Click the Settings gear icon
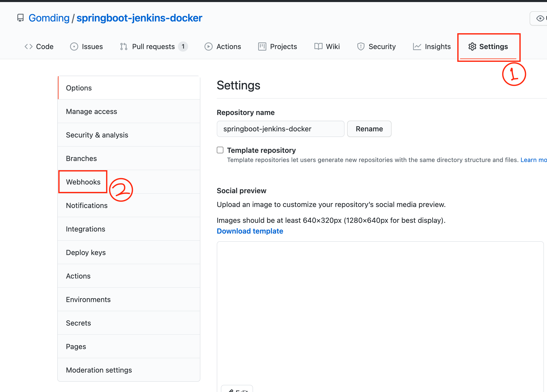Screen dimensions: 547x392 (x=472, y=47)
